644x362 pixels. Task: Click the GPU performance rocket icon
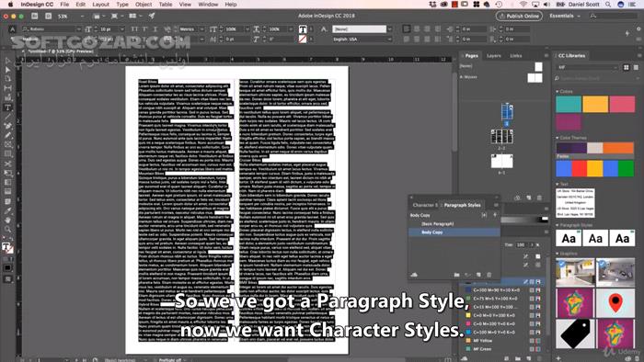pyautogui.click(x=152, y=16)
